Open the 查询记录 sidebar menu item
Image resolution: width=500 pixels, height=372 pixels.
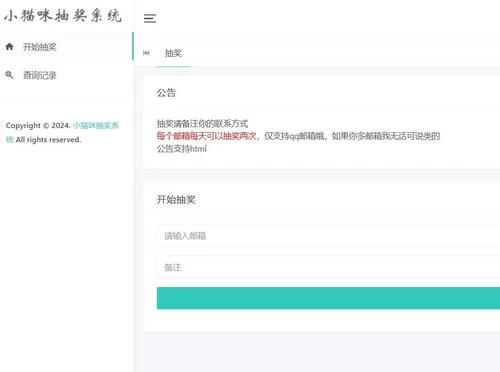(x=67, y=75)
